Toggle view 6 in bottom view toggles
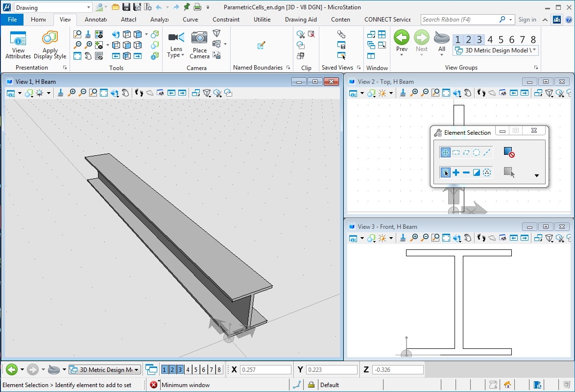This screenshot has height=392, width=575. coord(204,369)
